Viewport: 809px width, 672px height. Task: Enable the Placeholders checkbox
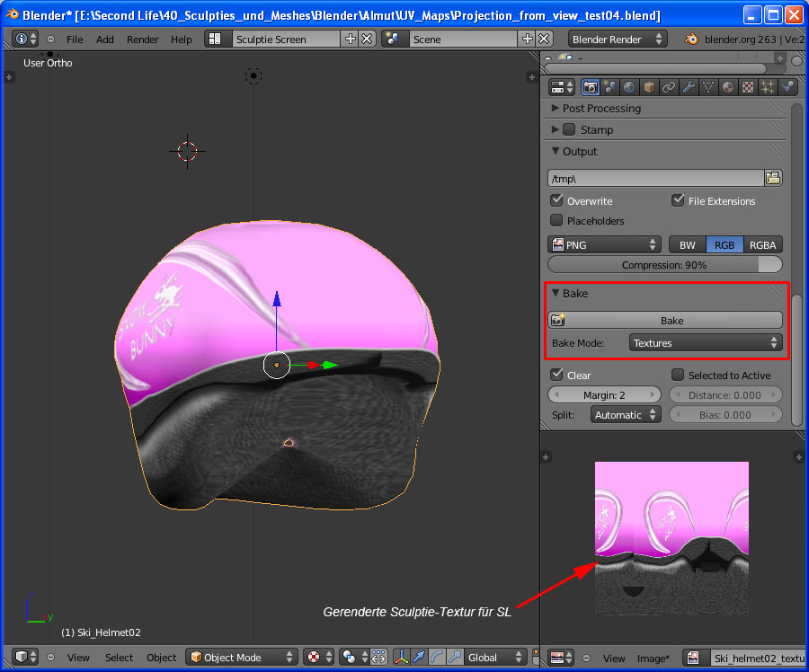557,220
